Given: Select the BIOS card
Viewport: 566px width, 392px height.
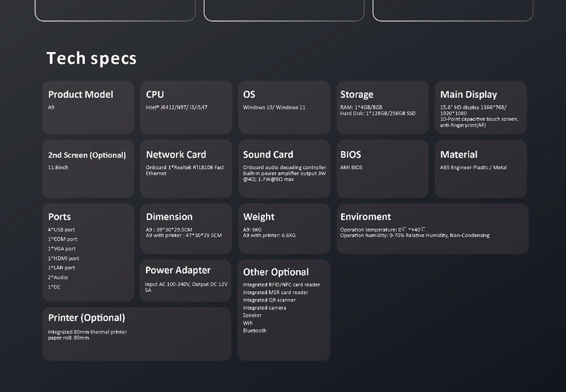Looking at the screenshot, I should pyautogui.click(x=382, y=169).
